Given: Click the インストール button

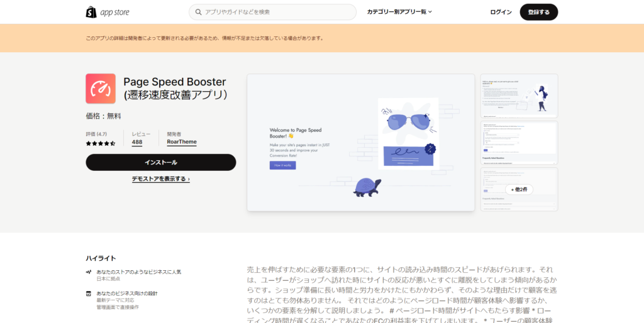Looking at the screenshot, I should click(x=161, y=163).
